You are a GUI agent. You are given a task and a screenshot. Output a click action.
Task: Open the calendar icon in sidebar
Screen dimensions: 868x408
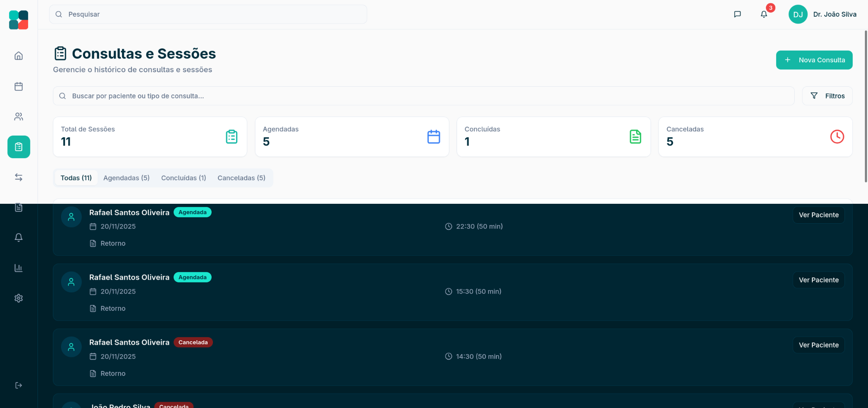19,86
